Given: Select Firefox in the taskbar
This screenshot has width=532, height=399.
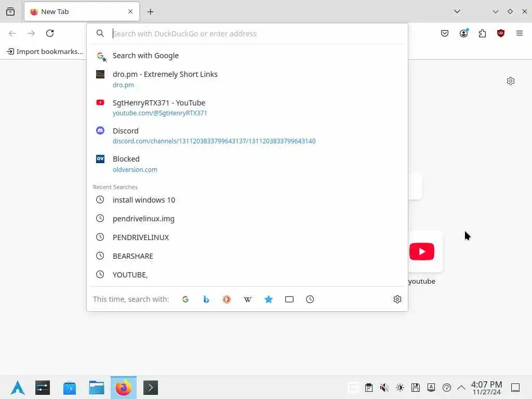Looking at the screenshot, I should click(124, 388).
